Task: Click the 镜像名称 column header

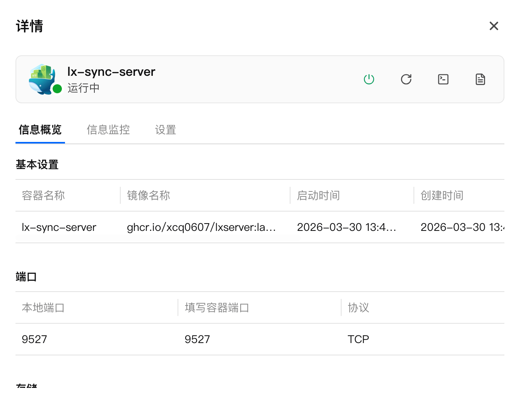Action: (x=149, y=195)
